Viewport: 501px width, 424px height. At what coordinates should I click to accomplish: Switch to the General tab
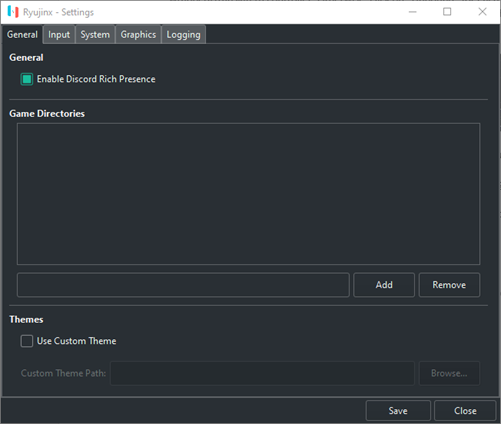click(x=22, y=35)
